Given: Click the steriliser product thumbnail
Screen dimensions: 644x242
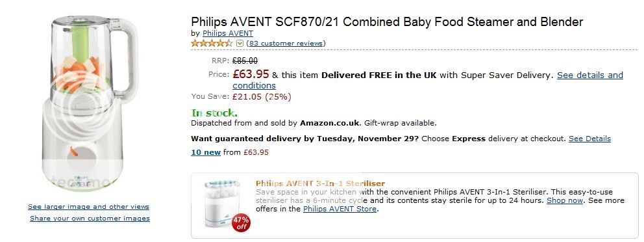Looking at the screenshot, I should coord(222,204).
